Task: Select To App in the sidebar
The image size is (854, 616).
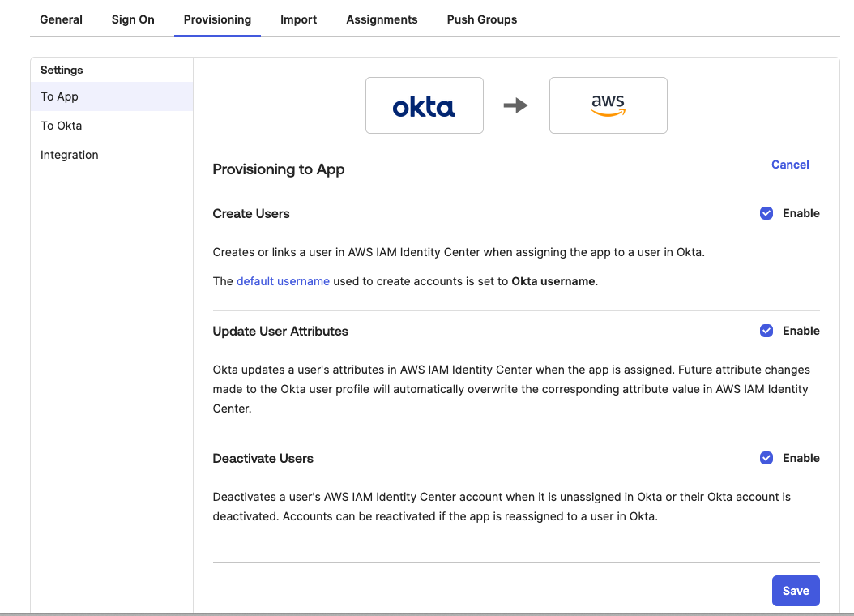Action: [58, 96]
